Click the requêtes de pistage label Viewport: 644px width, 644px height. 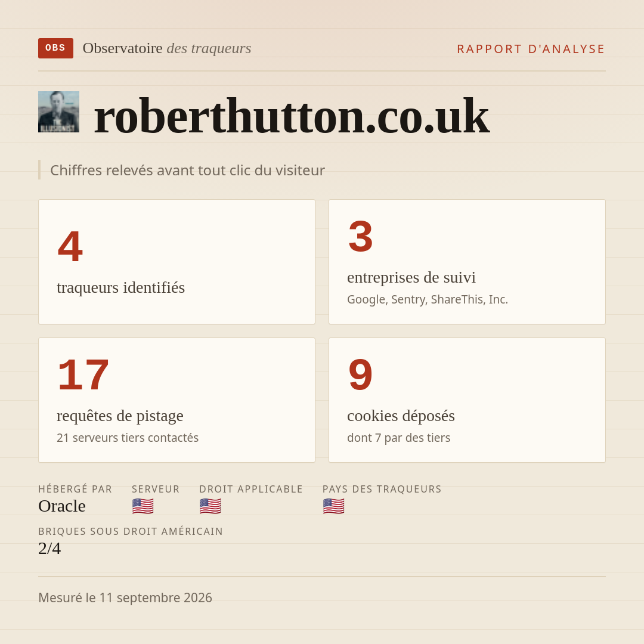pos(120,416)
